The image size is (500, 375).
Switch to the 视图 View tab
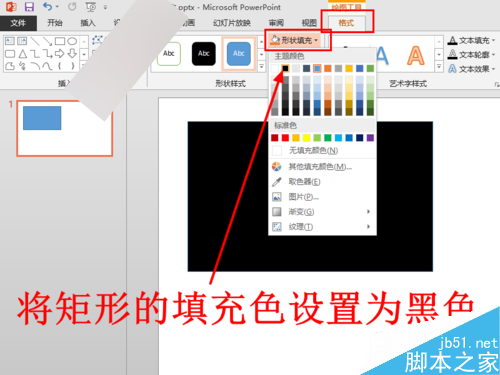coord(309,23)
